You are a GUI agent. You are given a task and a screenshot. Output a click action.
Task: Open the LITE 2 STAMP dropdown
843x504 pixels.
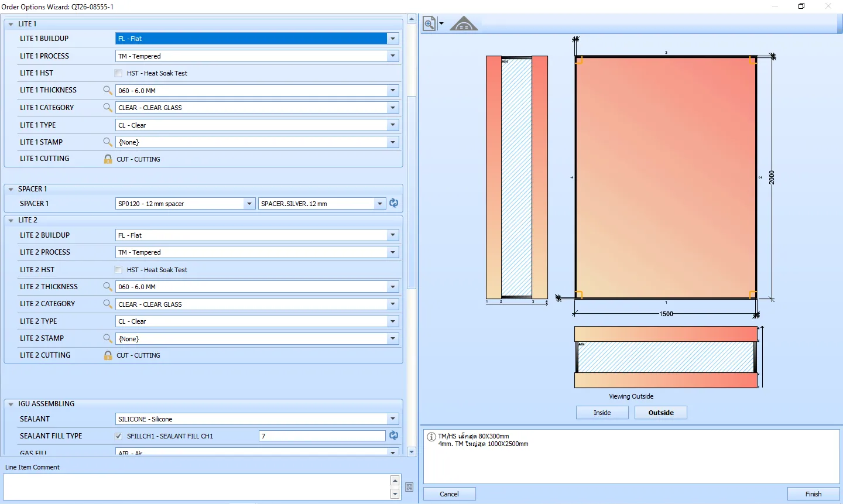click(x=393, y=339)
